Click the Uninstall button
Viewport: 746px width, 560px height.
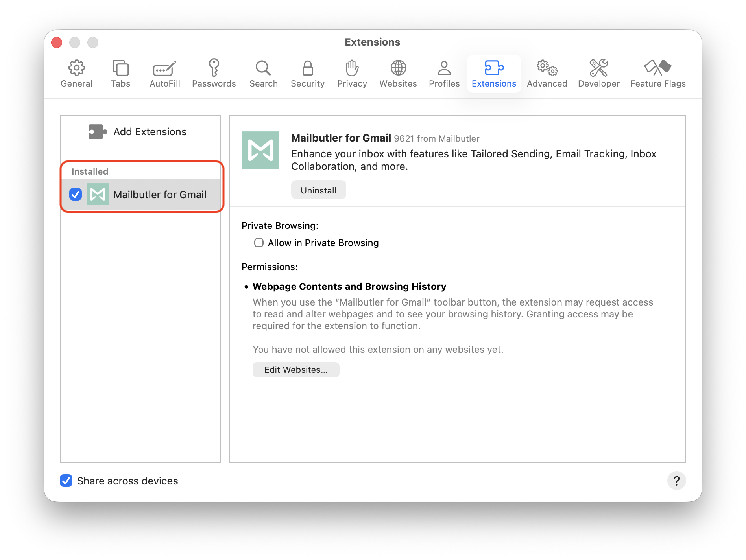coord(318,190)
